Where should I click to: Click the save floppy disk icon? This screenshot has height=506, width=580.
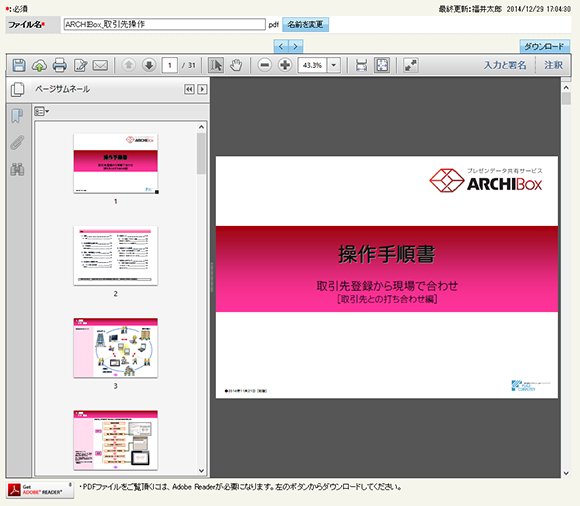[x=19, y=65]
